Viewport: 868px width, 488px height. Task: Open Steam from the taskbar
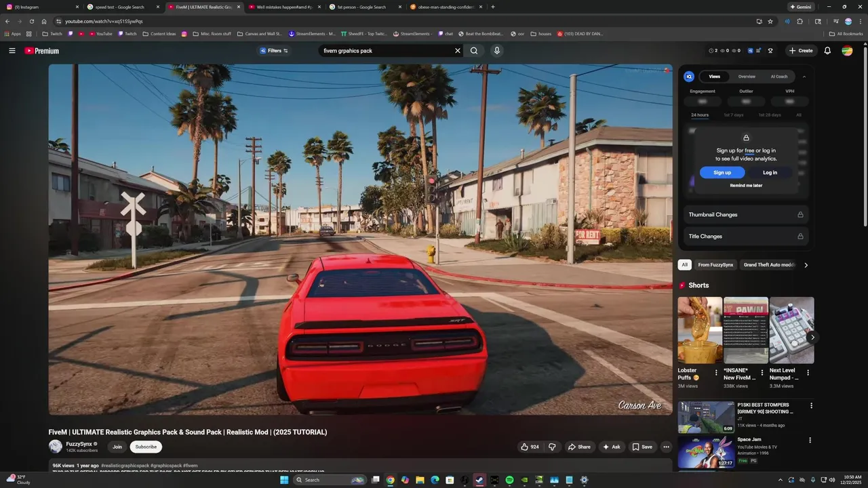pos(479,480)
